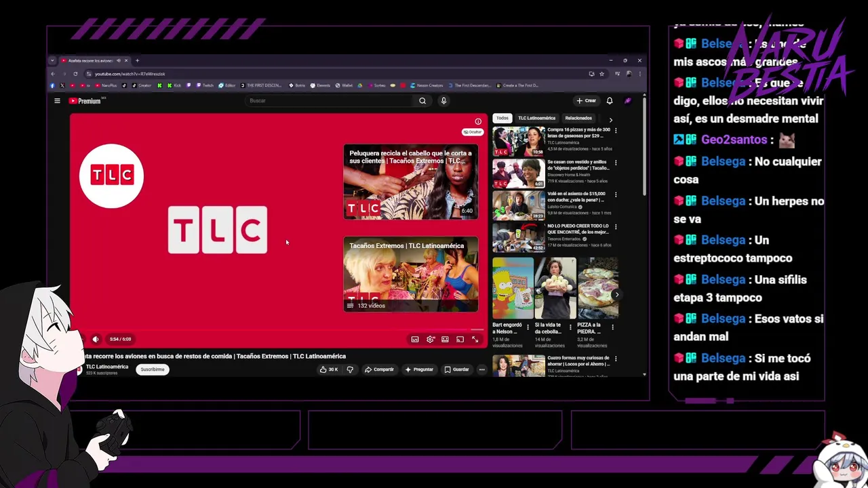Mute the video with volume icon
Screen dimensions: 868x488
[96, 339]
